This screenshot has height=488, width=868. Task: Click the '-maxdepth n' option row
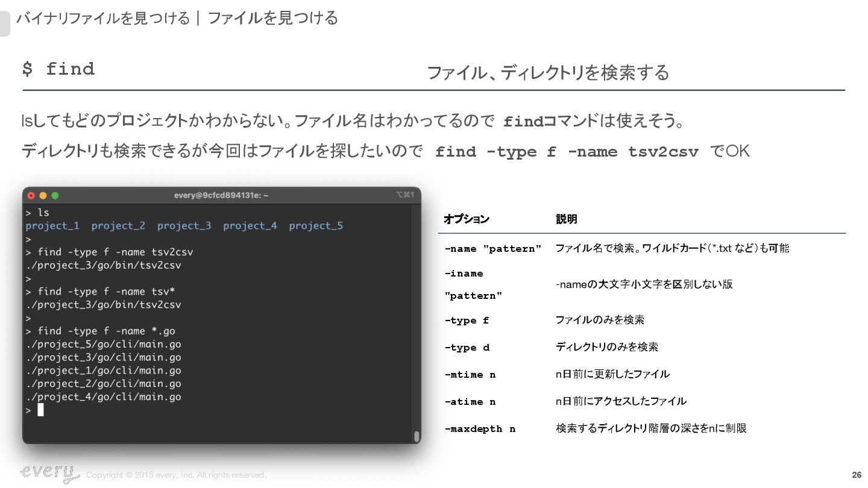click(480, 429)
